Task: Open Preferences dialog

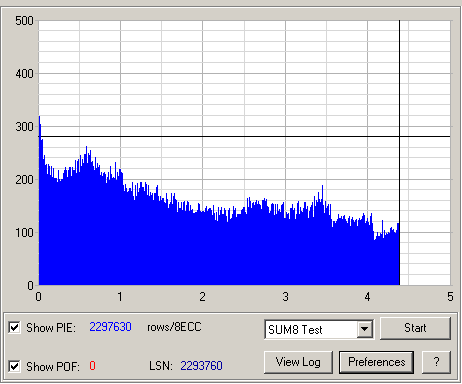Action: (x=376, y=362)
